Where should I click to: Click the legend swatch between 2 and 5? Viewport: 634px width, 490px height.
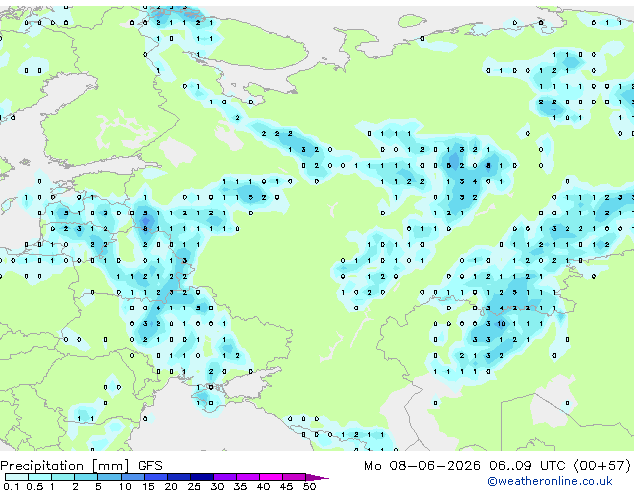[86, 477]
